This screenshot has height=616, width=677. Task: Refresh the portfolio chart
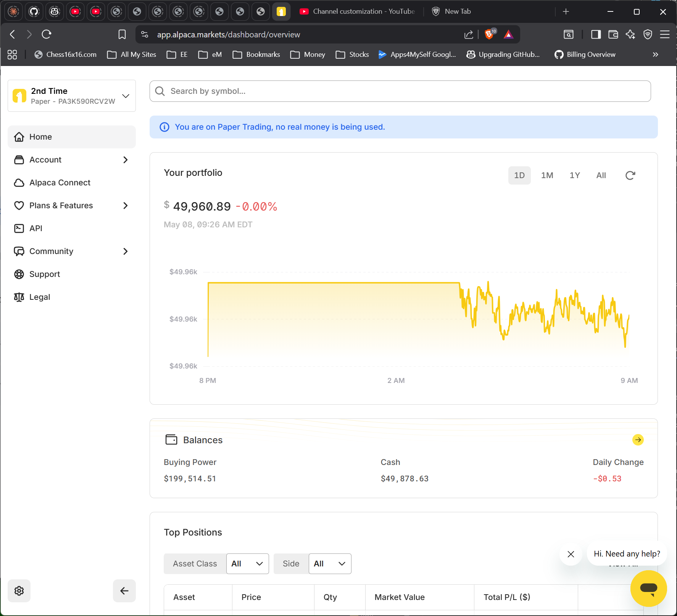click(630, 175)
